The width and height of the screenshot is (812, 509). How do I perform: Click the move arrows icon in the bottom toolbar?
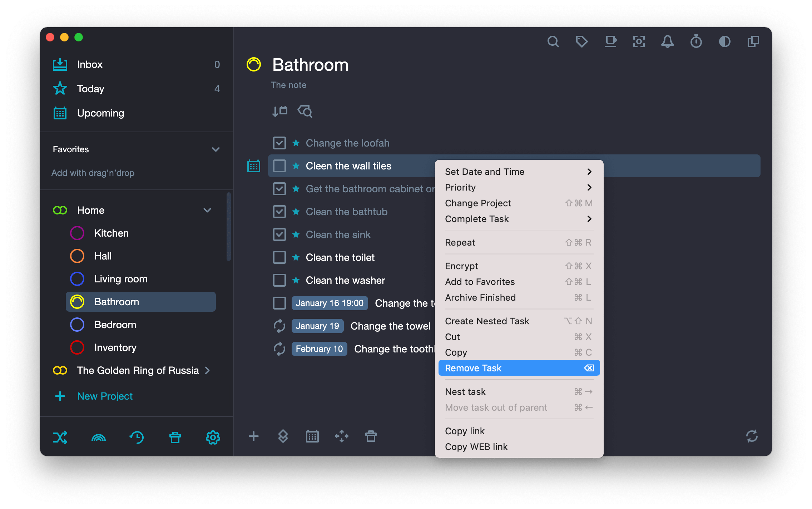tap(342, 436)
